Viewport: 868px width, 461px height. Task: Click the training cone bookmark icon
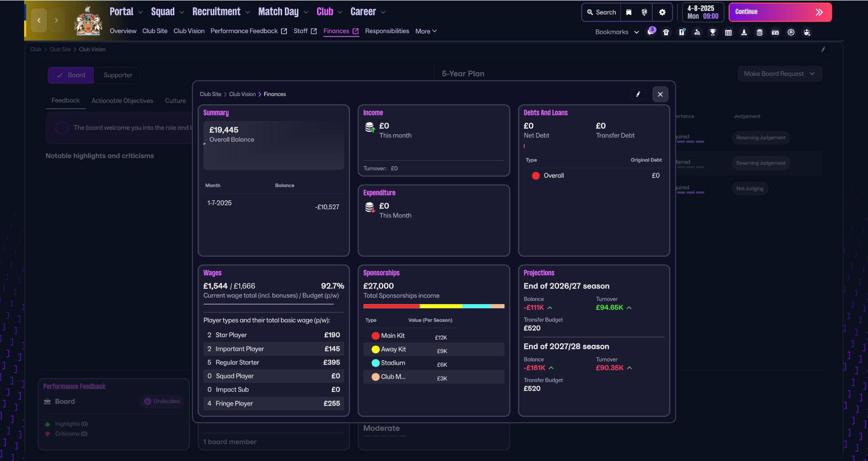point(744,32)
